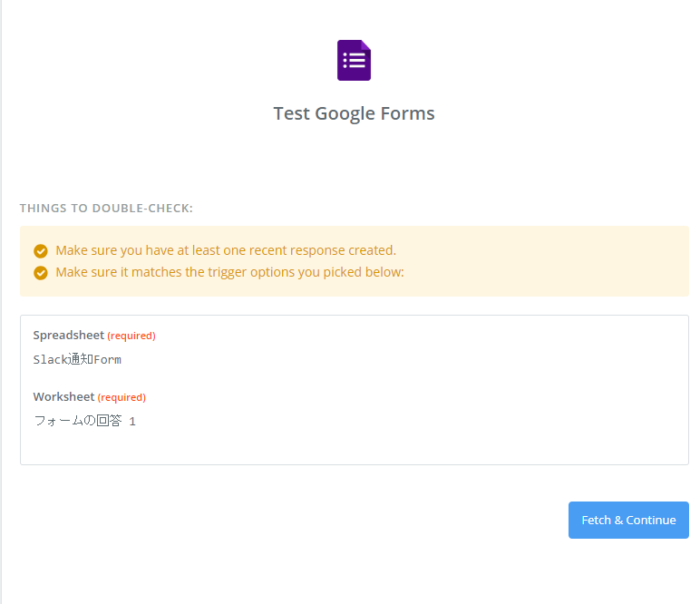Select the 'フォームの回答 1' worksheet value
This screenshot has height=604, width=700.
pos(84,421)
